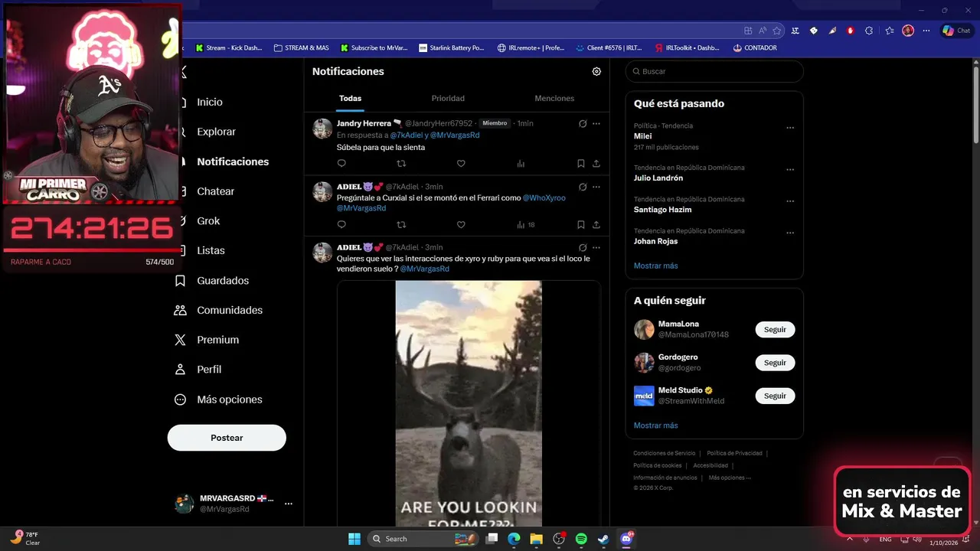Reply to Jandry Herrera's post
Image resolution: width=980 pixels, height=551 pixels.
(341, 163)
